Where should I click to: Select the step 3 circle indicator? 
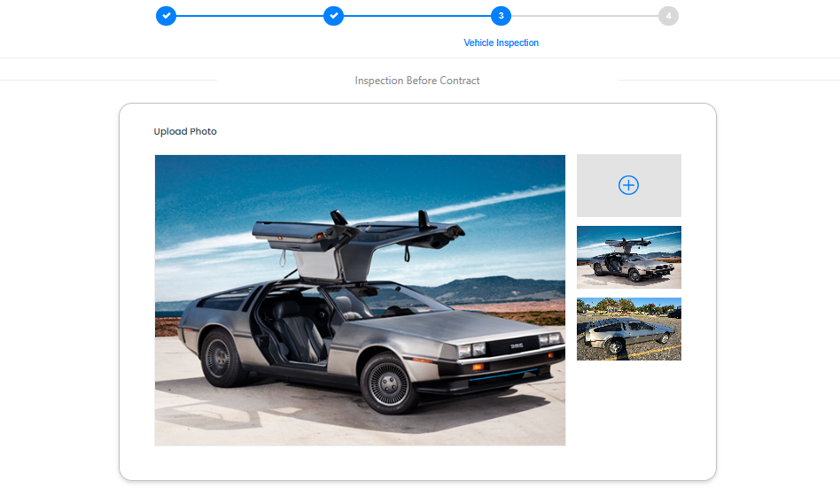501,16
